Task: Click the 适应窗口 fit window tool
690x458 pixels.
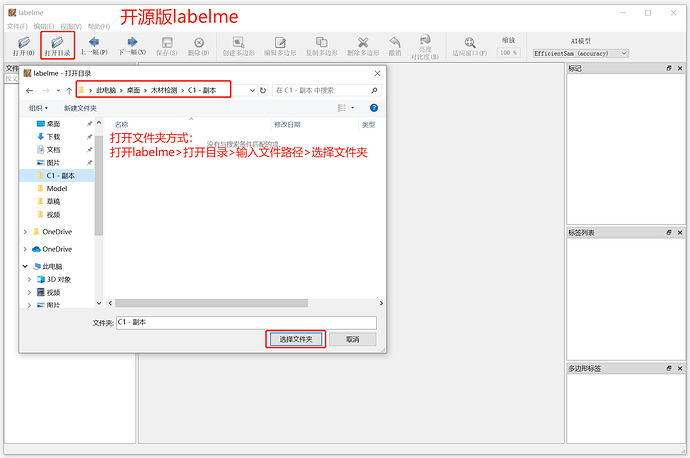Action: click(x=470, y=46)
